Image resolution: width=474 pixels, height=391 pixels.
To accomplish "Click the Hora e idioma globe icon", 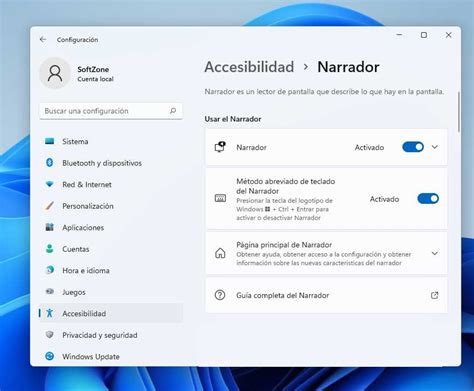I will pyautogui.click(x=50, y=270).
